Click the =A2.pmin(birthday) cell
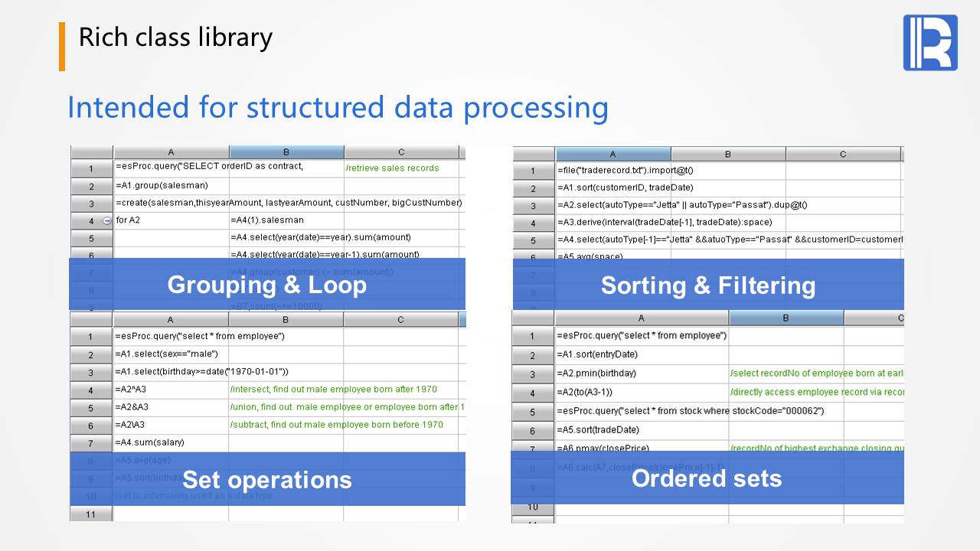The image size is (980, 551). tap(641, 373)
